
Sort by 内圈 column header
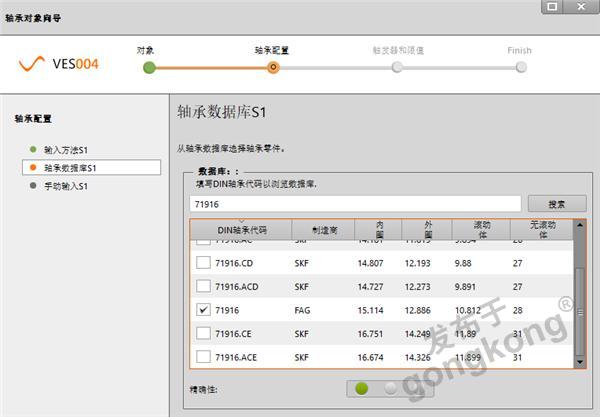coord(378,230)
